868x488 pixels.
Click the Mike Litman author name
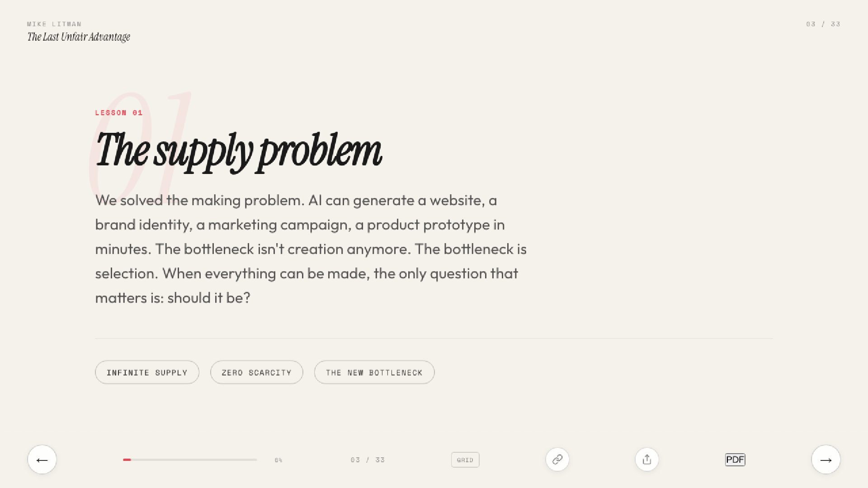point(54,24)
